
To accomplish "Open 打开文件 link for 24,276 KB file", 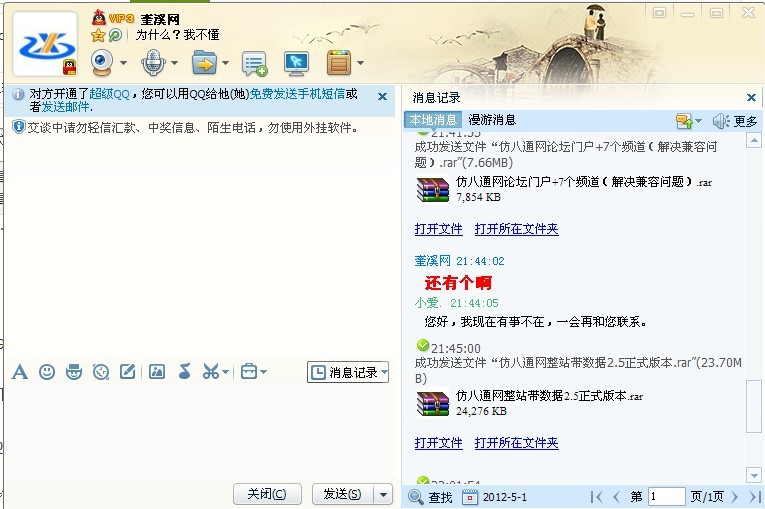I will coord(438,443).
